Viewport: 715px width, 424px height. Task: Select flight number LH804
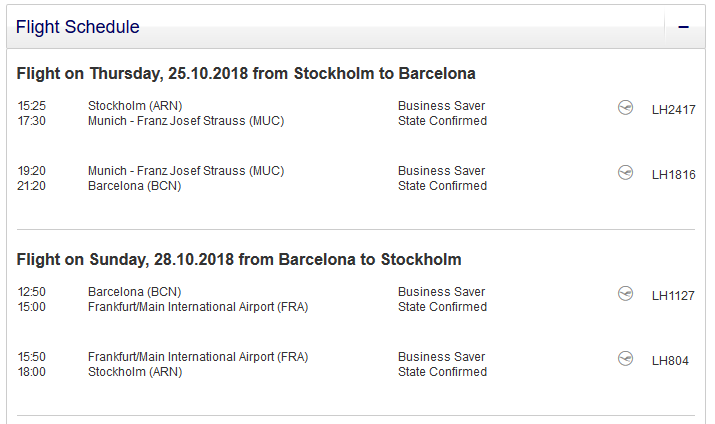669,361
